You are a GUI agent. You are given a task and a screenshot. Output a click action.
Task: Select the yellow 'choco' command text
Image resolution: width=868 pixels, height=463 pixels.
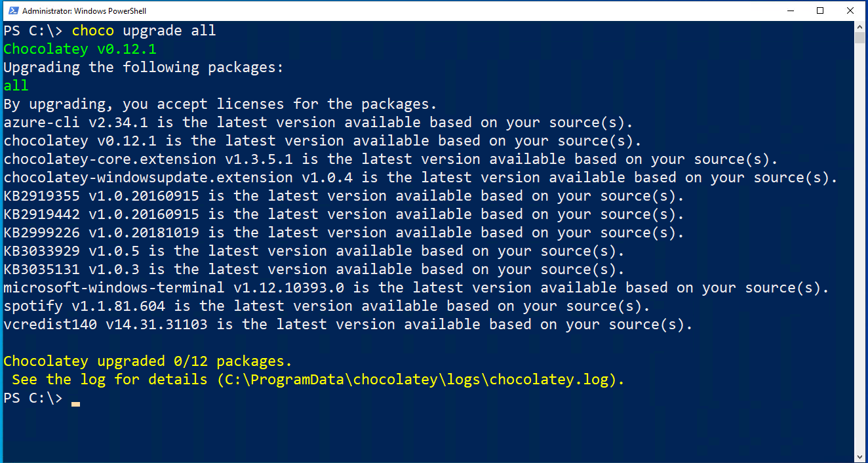pyautogui.click(x=93, y=30)
